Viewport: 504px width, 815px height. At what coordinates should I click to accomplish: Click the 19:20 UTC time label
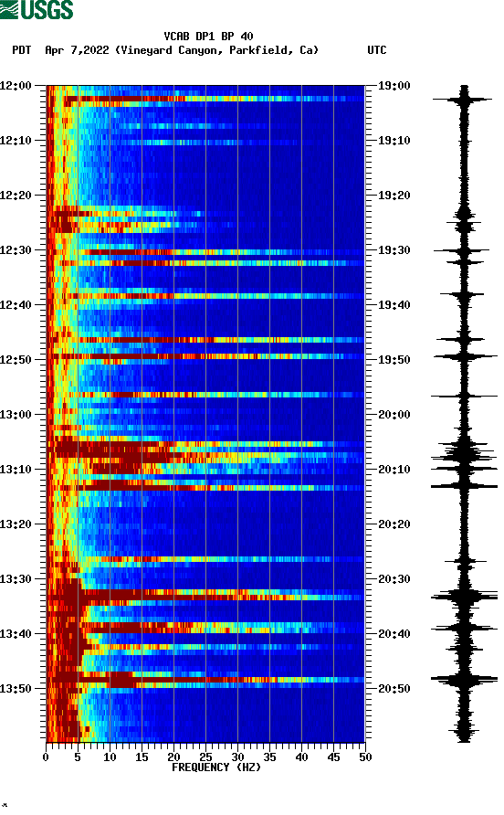click(394, 196)
